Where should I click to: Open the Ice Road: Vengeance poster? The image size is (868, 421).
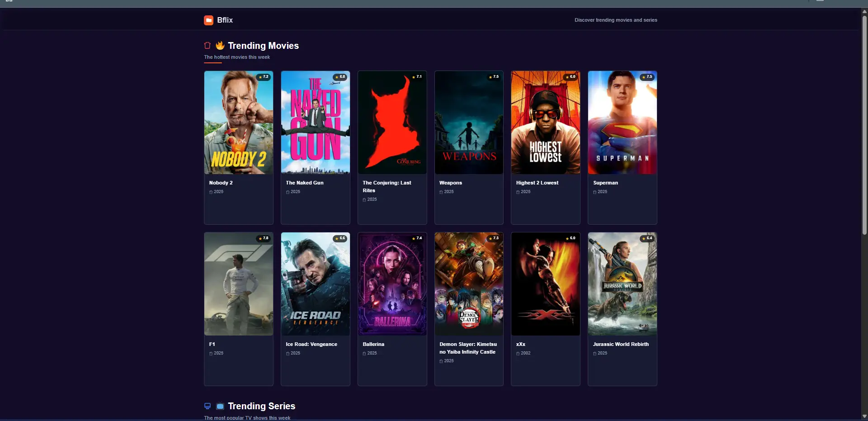[x=315, y=284]
